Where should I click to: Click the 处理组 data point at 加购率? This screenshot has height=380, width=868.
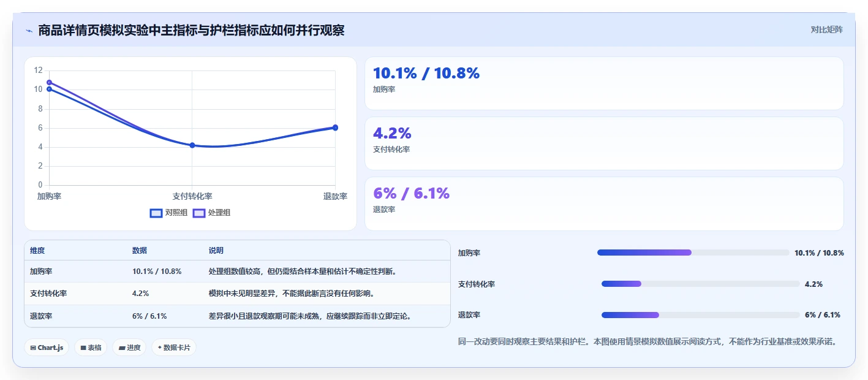click(x=50, y=82)
